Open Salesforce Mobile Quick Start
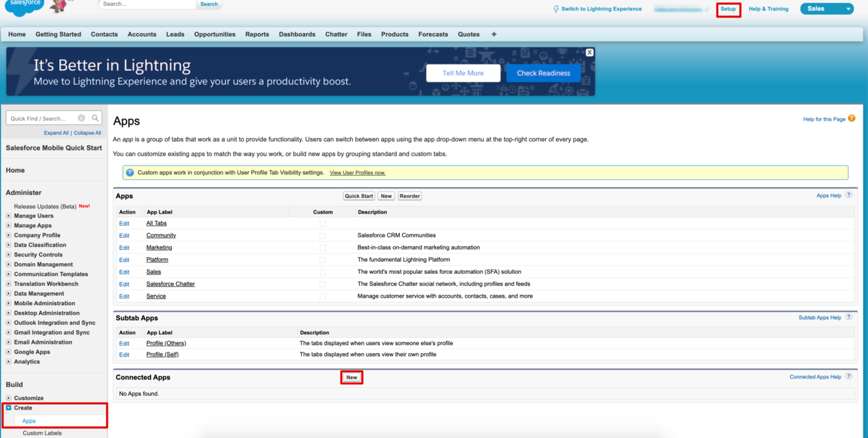The image size is (868, 438). tap(54, 148)
